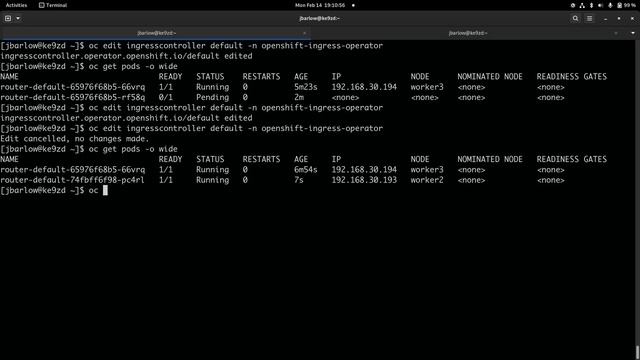Click the worker2 node name
Screen dimensions: 640x360
427,180
